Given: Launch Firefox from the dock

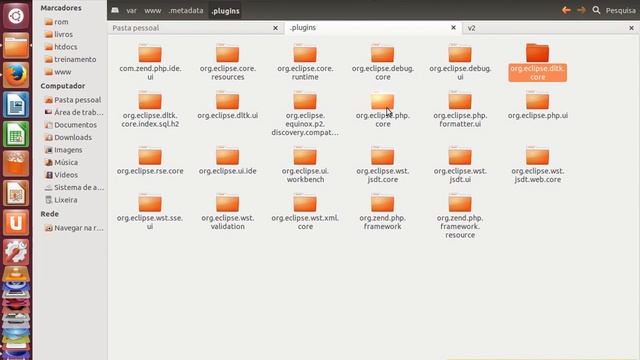Looking at the screenshot, I should click(16, 75).
